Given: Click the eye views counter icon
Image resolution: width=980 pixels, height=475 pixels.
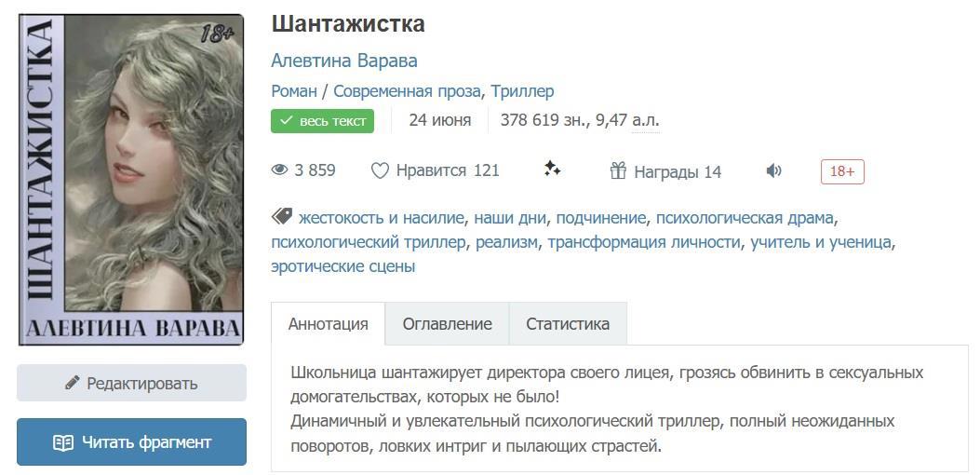Looking at the screenshot, I should coord(279,170).
